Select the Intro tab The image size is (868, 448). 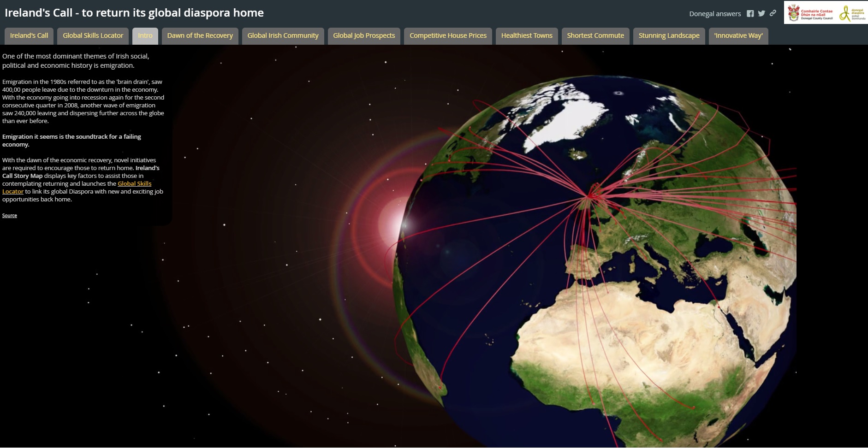point(145,36)
